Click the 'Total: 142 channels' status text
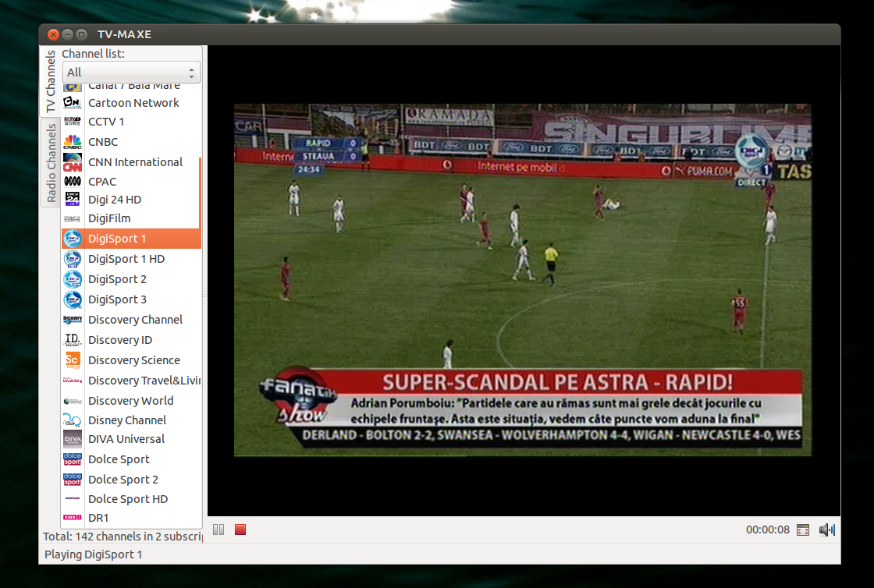 123,537
